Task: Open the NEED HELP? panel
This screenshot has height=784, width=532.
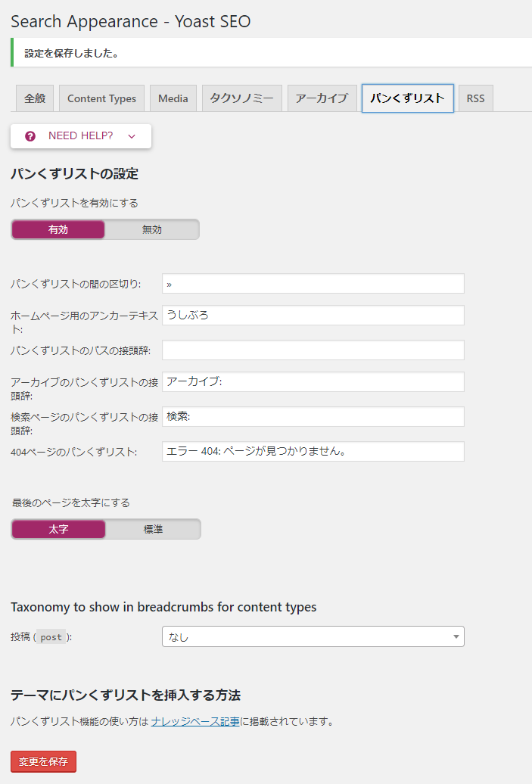Action: [80, 136]
